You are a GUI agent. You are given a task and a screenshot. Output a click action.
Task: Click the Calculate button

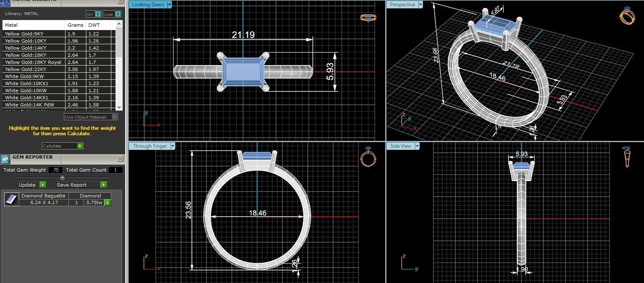[x=63, y=146]
